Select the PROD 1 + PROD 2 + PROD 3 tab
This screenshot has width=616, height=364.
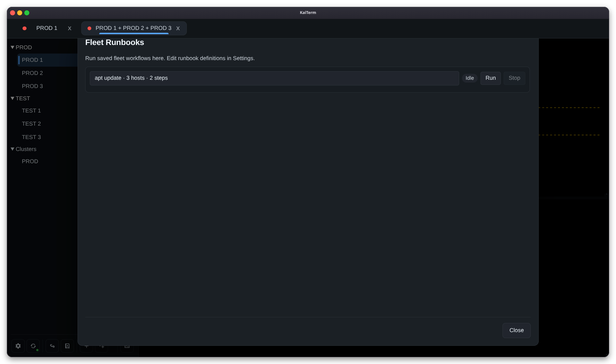133,28
